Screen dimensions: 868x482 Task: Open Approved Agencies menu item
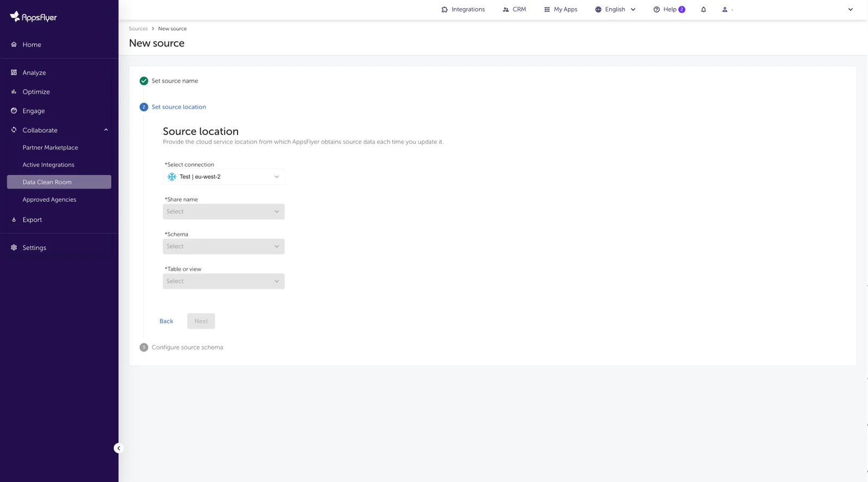pos(49,200)
